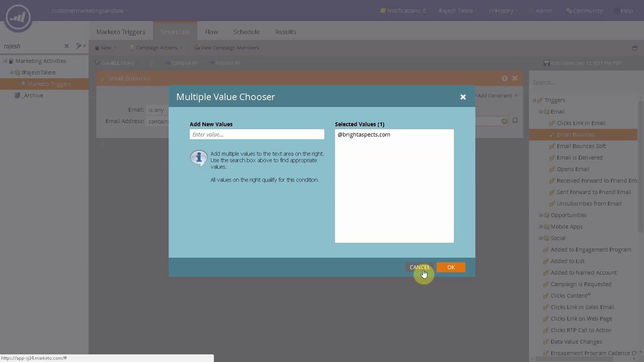The width and height of the screenshot is (644, 362).
Task: Select Clicks Link in Sales Email
Action: (x=582, y=307)
